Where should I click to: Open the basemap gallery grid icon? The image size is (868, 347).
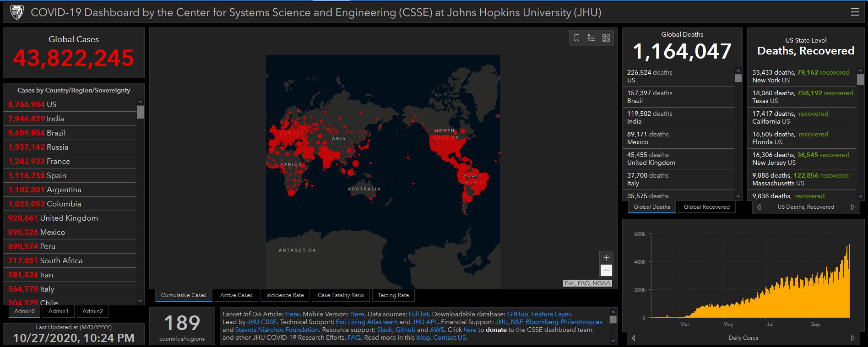(x=606, y=38)
